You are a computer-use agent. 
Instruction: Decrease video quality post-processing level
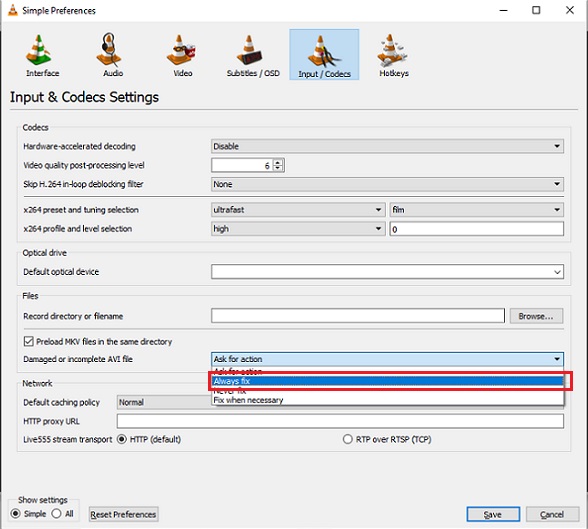[278, 168]
